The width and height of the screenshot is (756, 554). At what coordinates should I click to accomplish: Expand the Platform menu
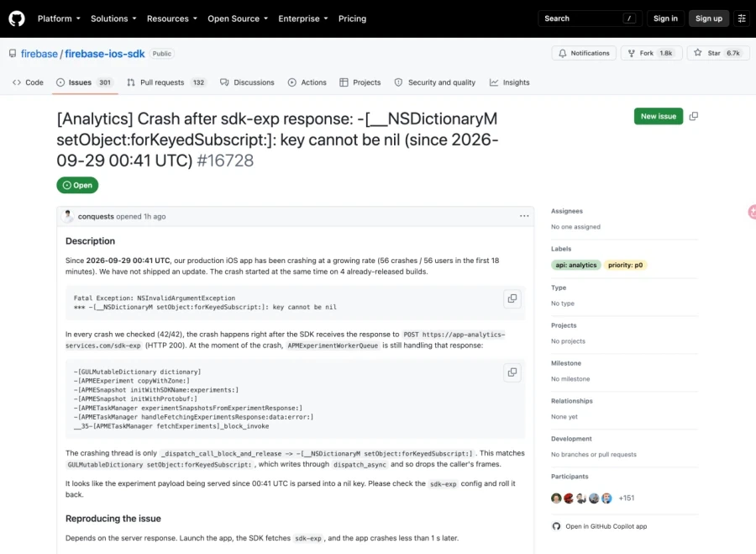point(59,18)
